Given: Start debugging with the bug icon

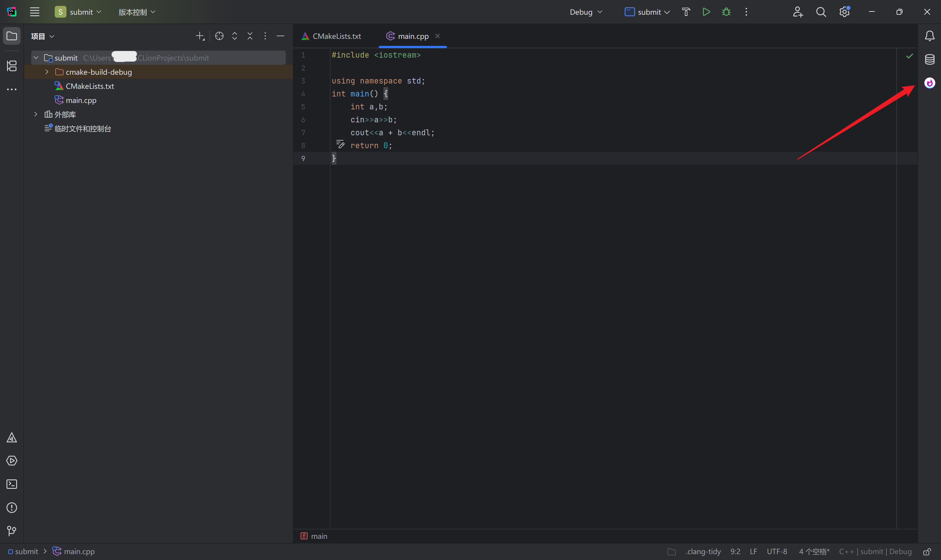Looking at the screenshot, I should click(x=726, y=12).
